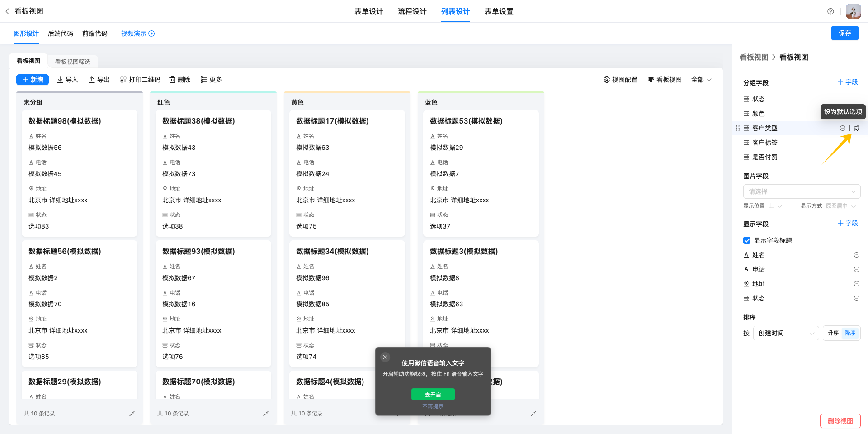Open card 数据标题17(模拟数据)

(347, 173)
